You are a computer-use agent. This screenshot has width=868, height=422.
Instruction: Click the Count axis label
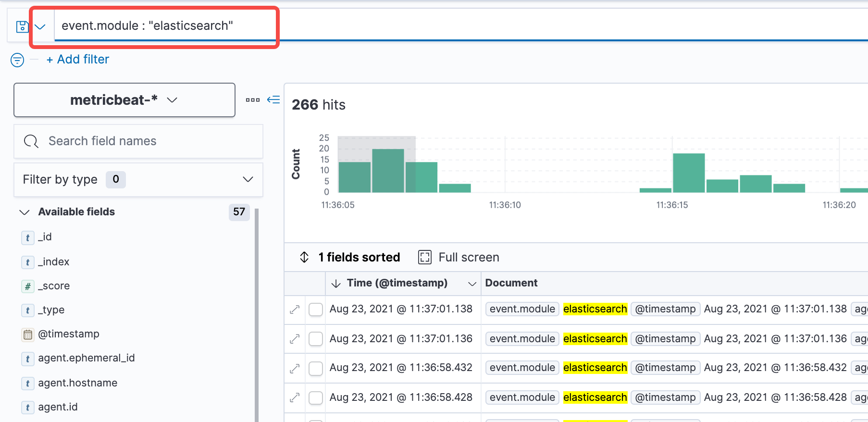(296, 164)
